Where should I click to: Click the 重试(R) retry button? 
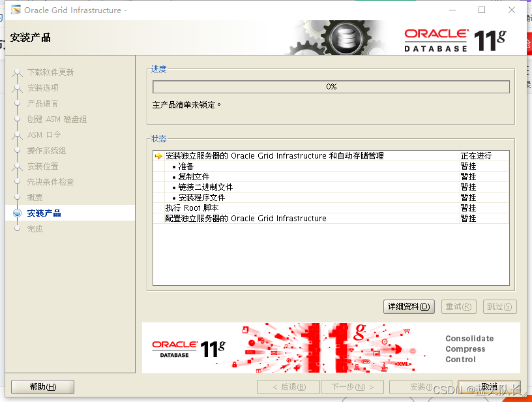pos(459,307)
